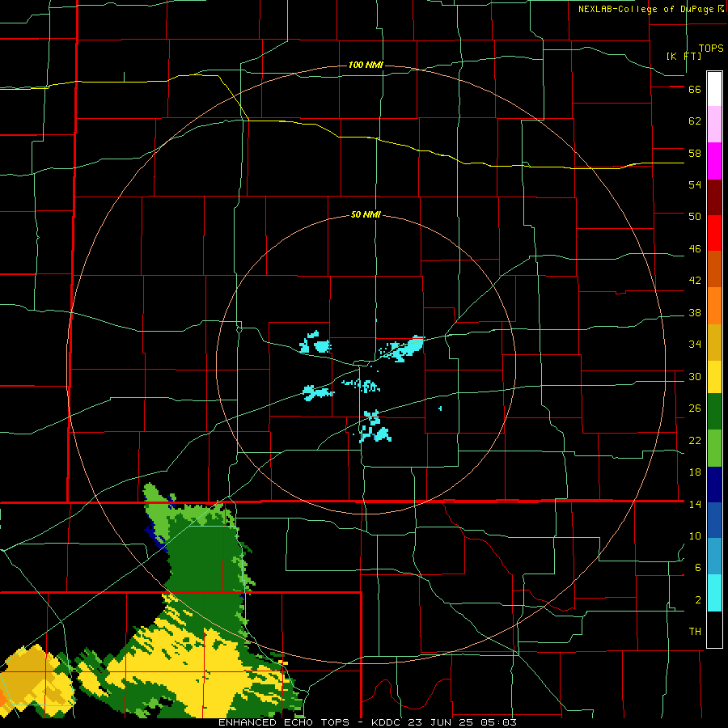Click the legend value "58"
Screen dimensions: 728x728
(x=695, y=153)
